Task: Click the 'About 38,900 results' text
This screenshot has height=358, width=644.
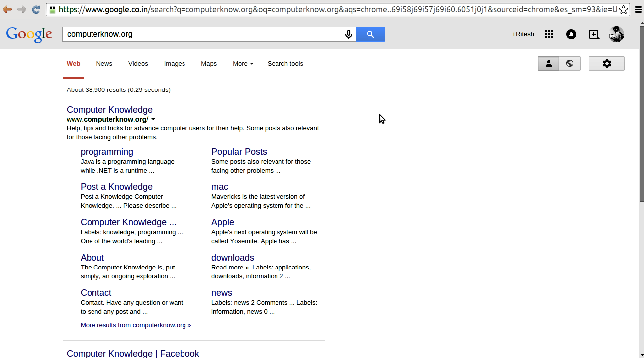Action: point(118,90)
